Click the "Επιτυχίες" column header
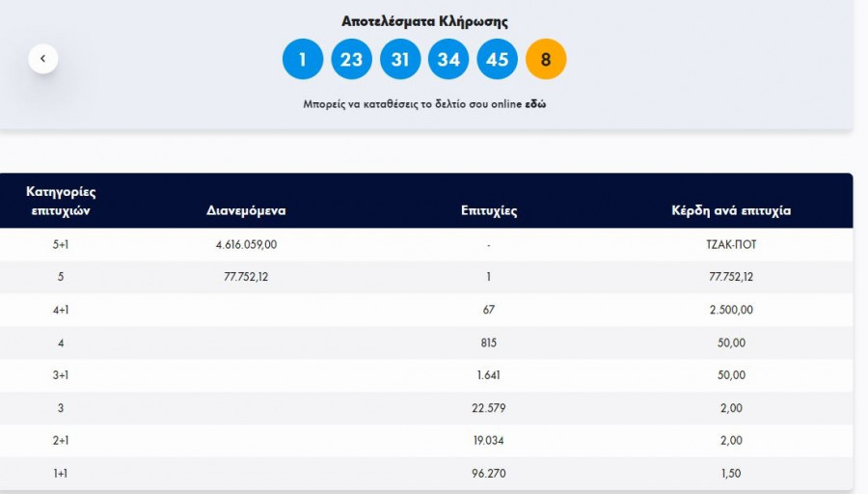Viewport: 868px width, 494px height. (x=489, y=210)
